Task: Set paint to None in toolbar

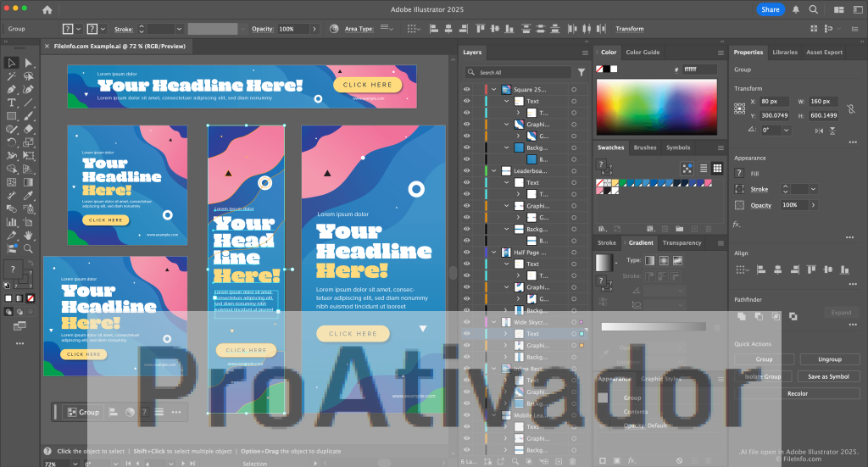Action: click(x=31, y=298)
